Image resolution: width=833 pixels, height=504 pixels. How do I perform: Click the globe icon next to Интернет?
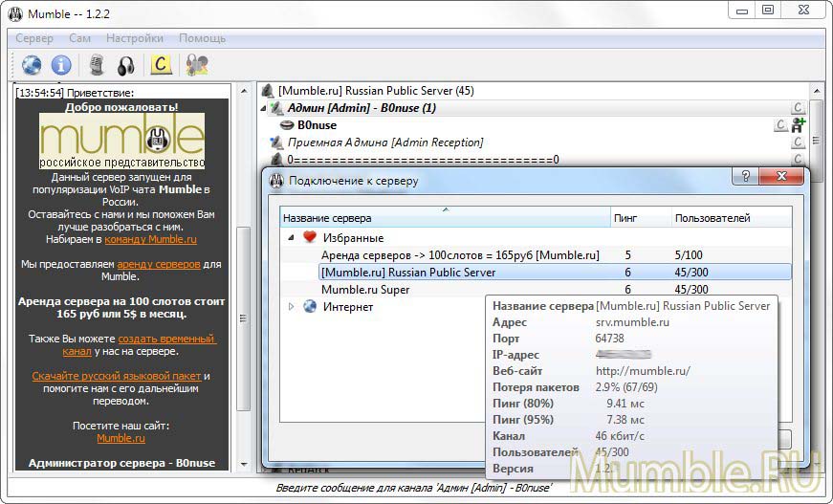coord(310,307)
